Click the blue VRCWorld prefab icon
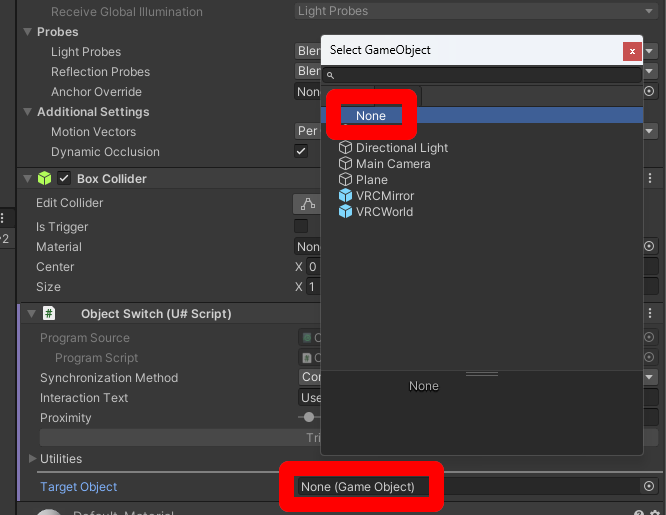666x515 pixels. 345,211
